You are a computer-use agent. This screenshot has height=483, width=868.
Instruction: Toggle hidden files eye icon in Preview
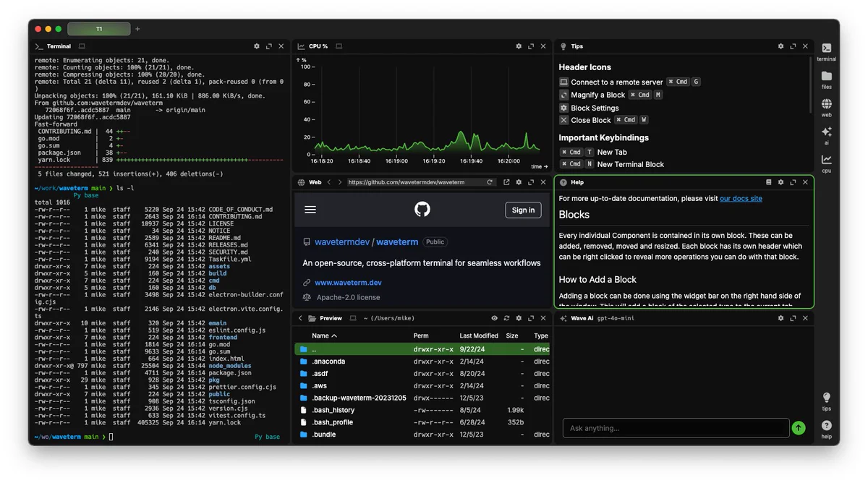[x=495, y=318]
